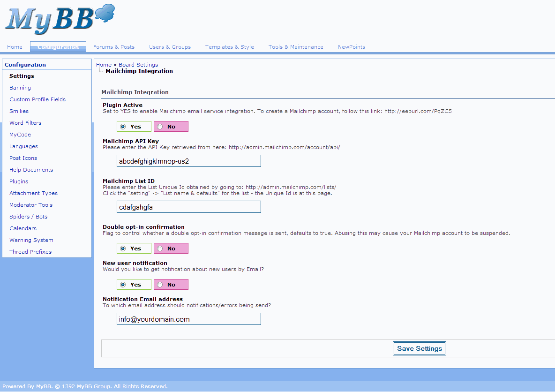The height and width of the screenshot is (392, 555).
Task: Open Tools & Maintenance tab
Action: click(296, 47)
